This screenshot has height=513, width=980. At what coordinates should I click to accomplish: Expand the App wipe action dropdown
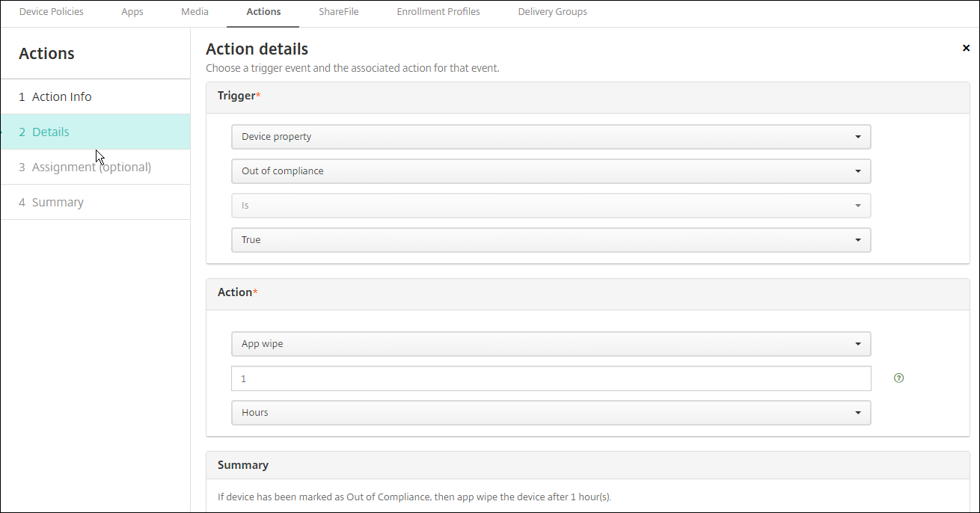click(551, 344)
